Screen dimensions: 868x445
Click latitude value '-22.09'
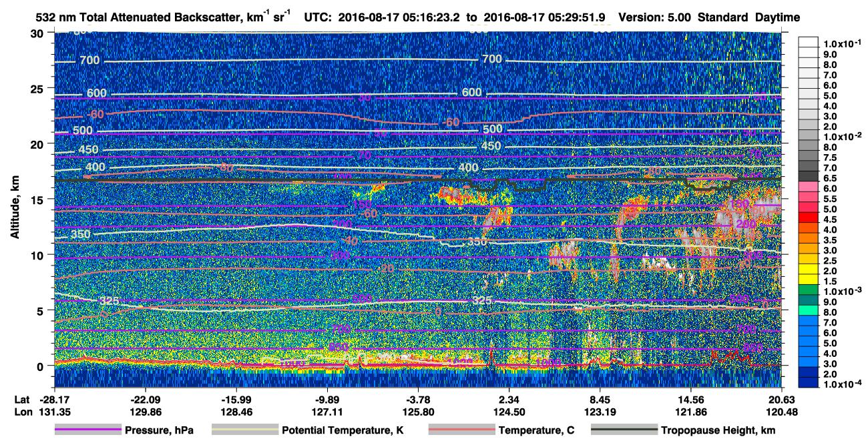[x=145, y=400]
